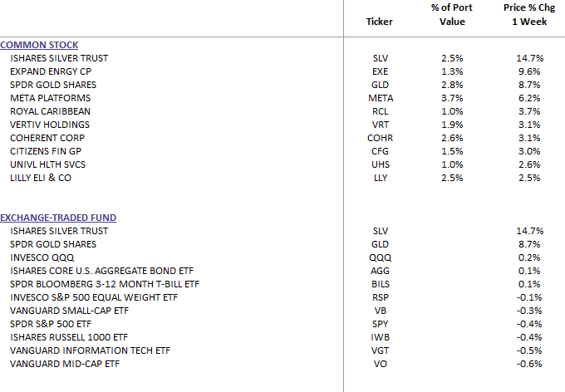Viewport: 565px width, 392px height.
Task: Select the BILS ticker cell
Action: (380, 284)
